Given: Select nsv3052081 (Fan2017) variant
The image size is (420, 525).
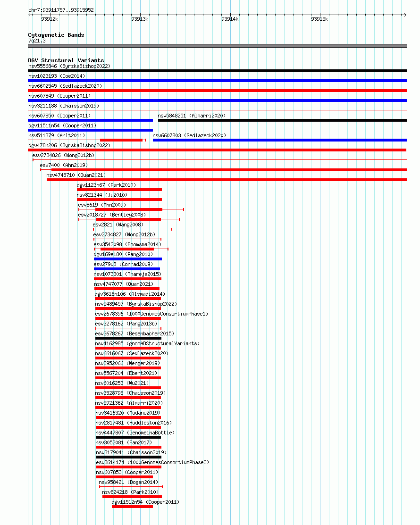Looking at the screenshot, I should point(129,447).
